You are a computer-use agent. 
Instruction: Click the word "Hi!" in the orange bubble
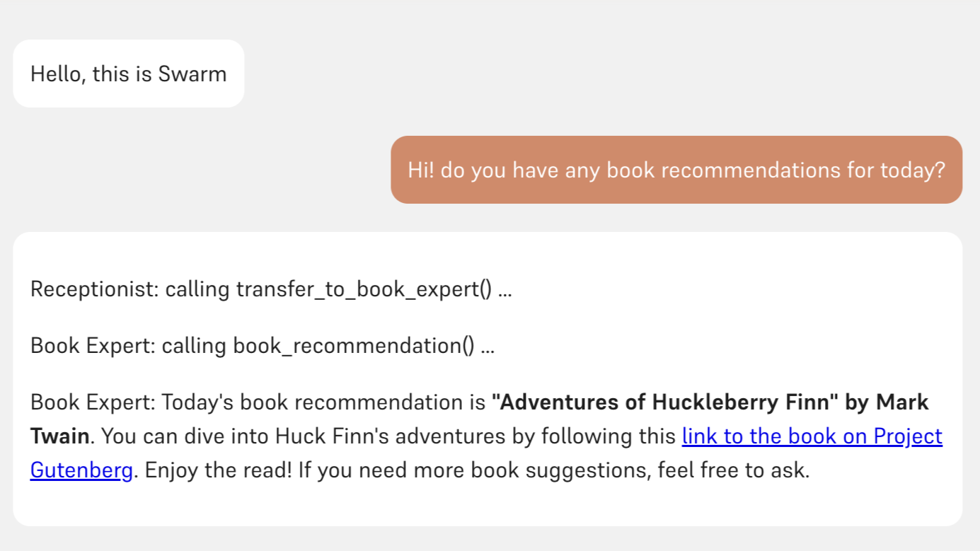pos(420,170)
